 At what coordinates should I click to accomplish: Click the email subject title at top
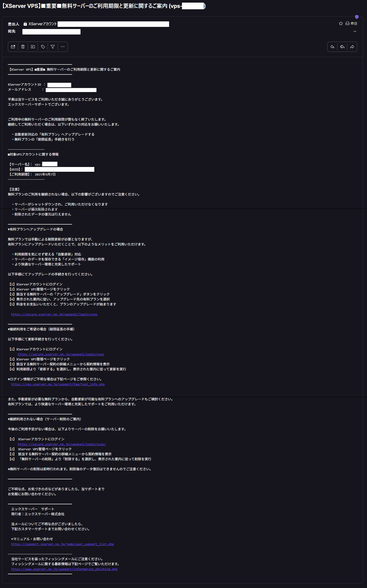click(104, 6)
